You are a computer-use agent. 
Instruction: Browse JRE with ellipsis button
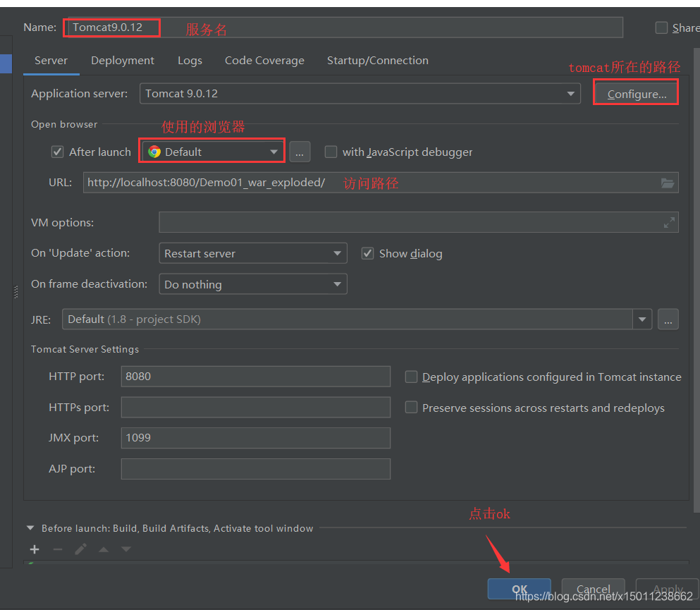click(x=668, y=319)
